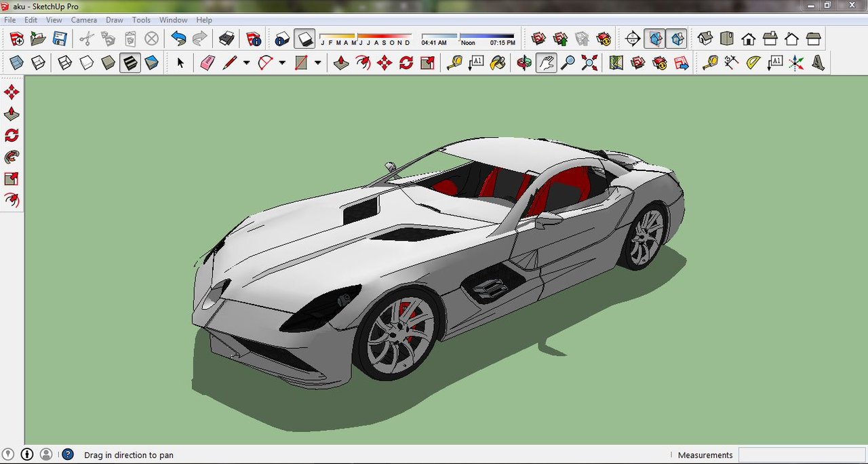Click the sign-in user status icon
This screenshot has height=464, width=868.
tap(46, 455)
